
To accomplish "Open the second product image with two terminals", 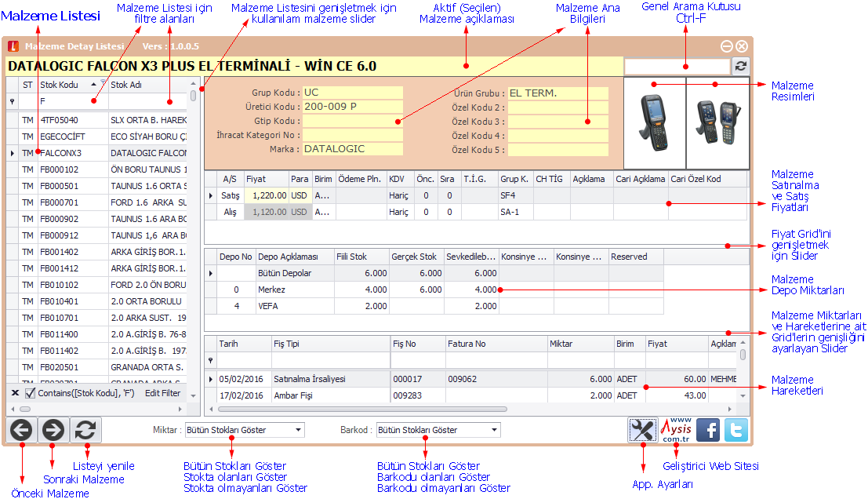I will point(718,123).
